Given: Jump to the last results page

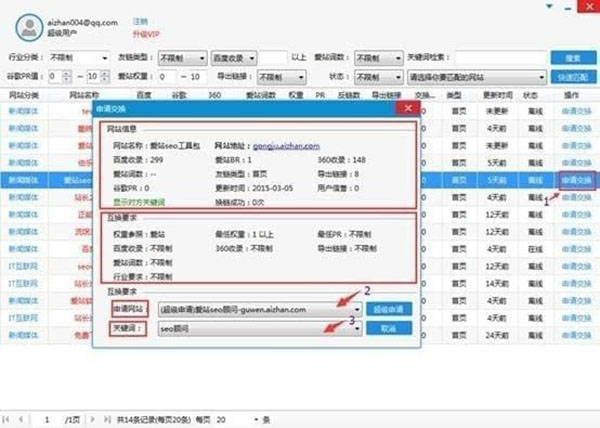Looking at the screenshot, I should point(105,418).
